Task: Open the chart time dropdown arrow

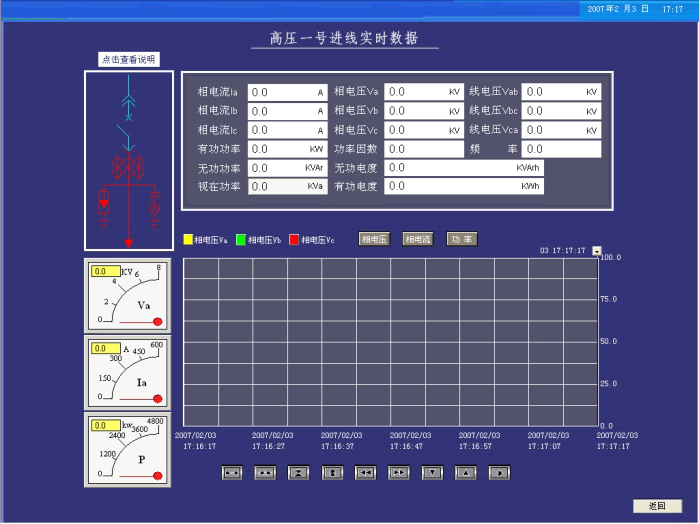Action: click(x=596, y=250)
